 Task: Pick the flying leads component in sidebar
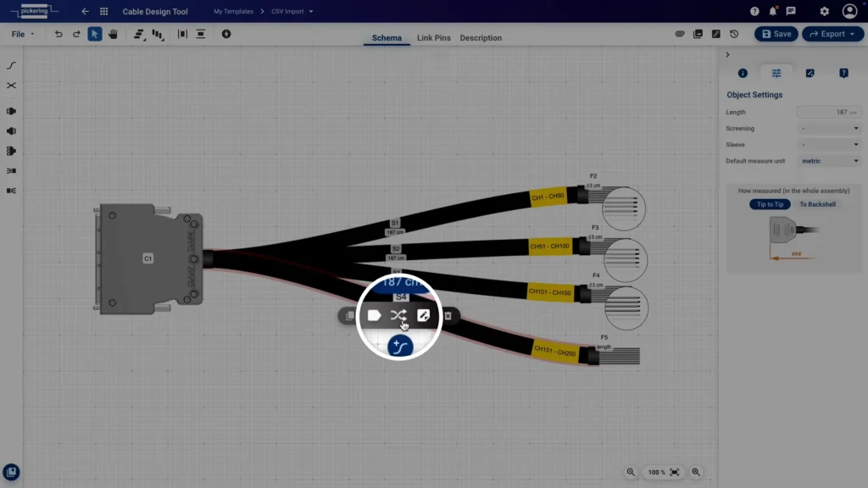pyautogui.click(x=11, y=171)
